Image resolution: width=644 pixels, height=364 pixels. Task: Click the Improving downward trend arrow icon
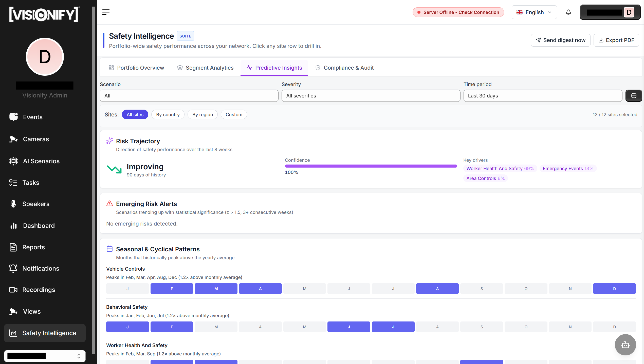click(x=114, y=169)
